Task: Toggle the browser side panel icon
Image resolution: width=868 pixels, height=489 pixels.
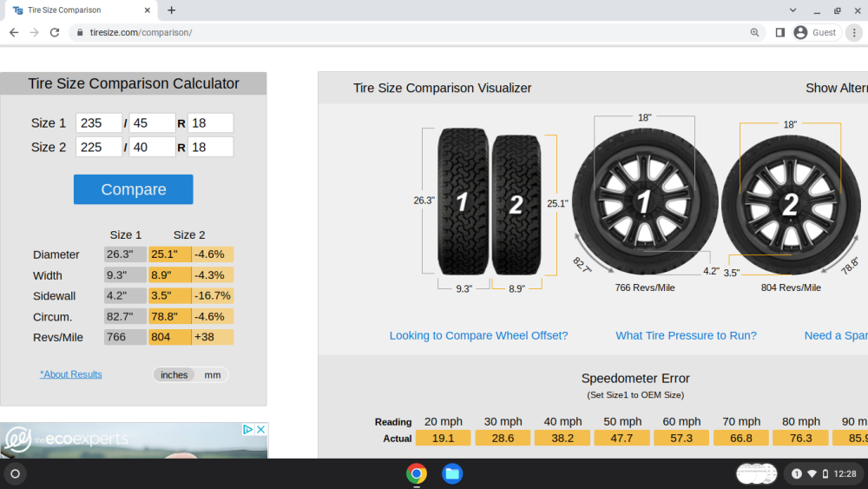Action: click(780, 33)
